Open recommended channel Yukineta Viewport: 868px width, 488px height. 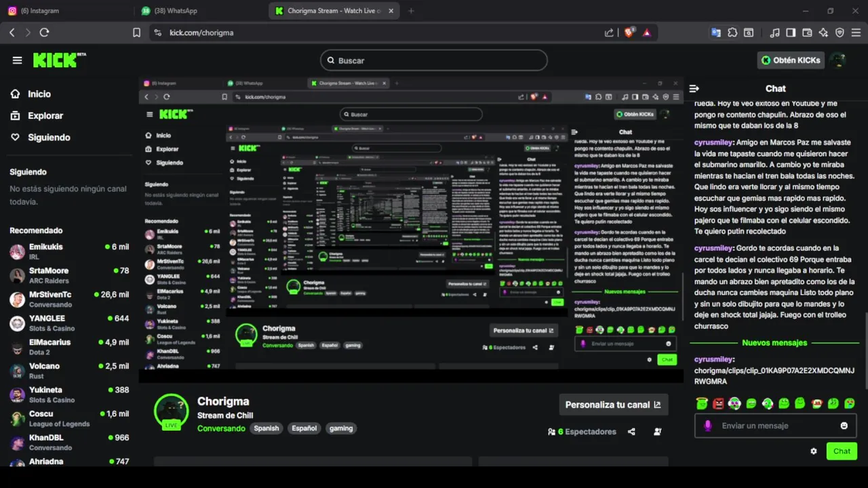tap(69, 394)
